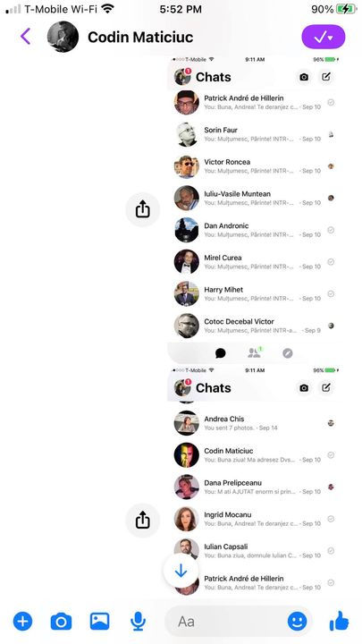Screen dimensions: 362x644
Task: Open the purple checkmark dropdown button
Action: click(x=324, y=37)
